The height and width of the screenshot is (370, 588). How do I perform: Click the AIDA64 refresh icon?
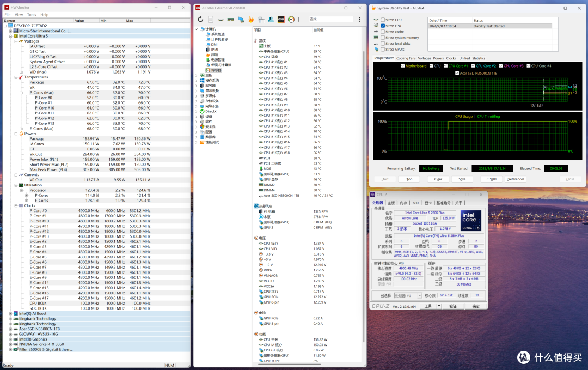point(200,19)
